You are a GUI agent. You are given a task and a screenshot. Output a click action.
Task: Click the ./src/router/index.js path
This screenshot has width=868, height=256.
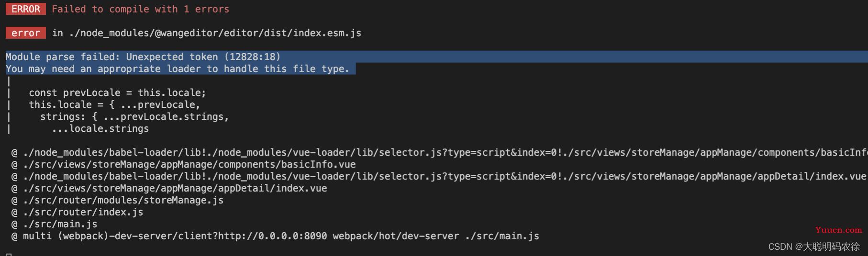coord(83,212)
